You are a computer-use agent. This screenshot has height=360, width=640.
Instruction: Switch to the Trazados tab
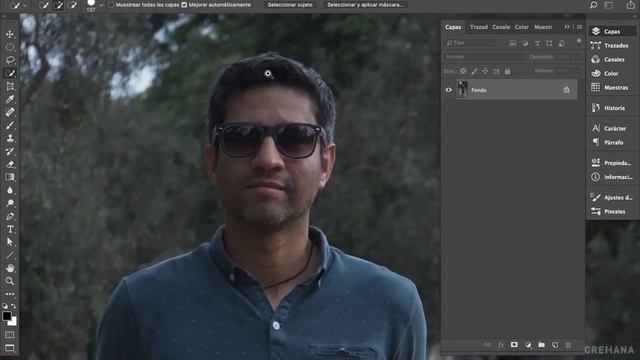point(478,27)
